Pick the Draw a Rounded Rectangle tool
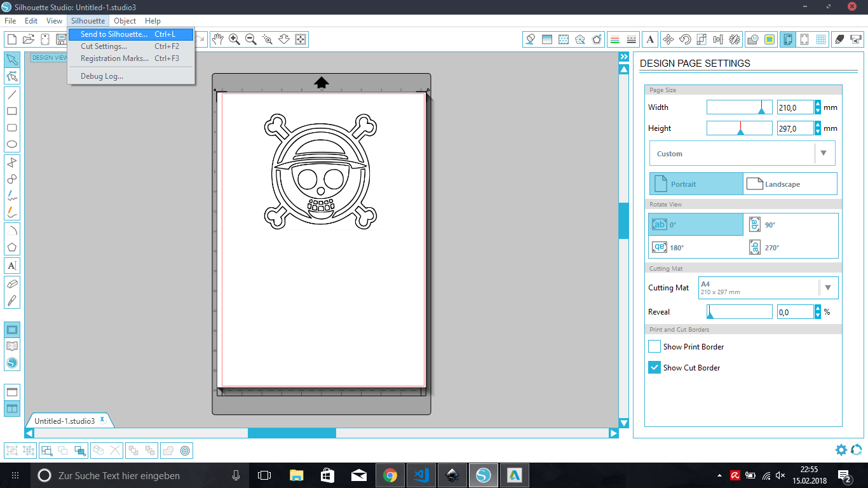 [x=12, y=128]
